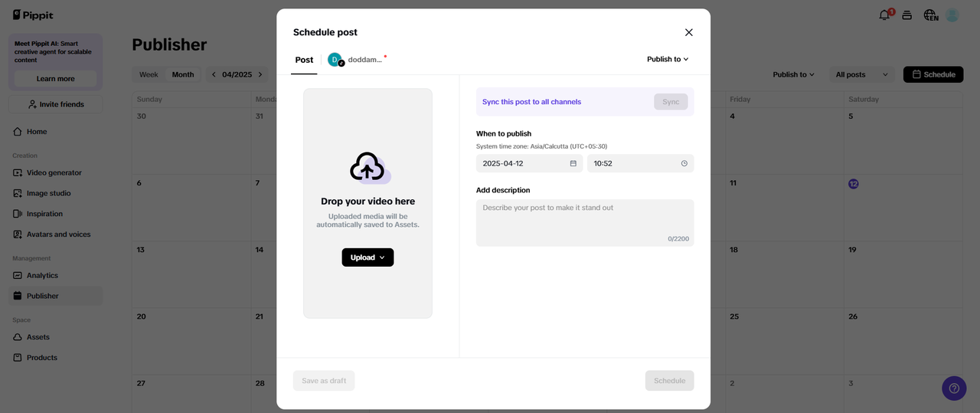The height and width of the screenshot is (413, 980).
Task: Click Invite friends button
Action: [55, 104]
